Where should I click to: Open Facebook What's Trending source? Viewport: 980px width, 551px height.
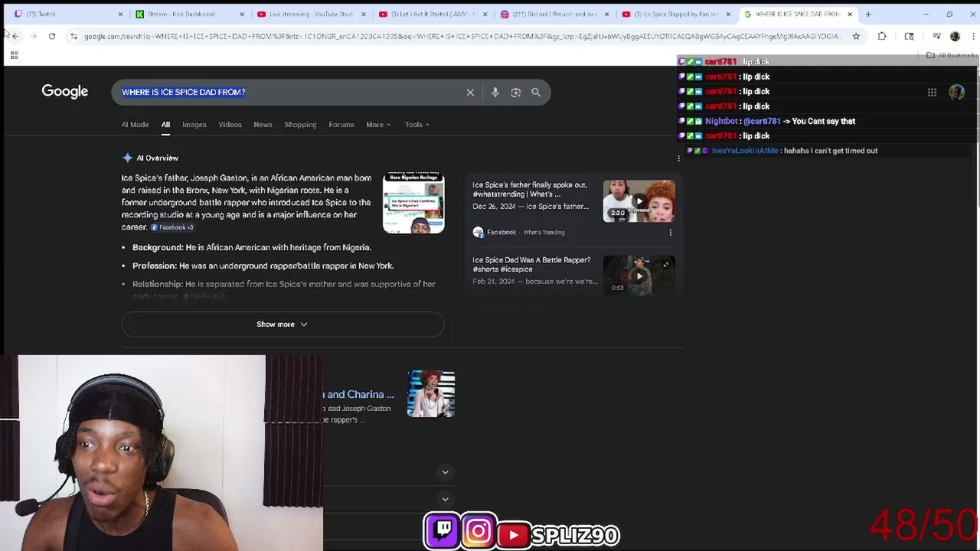pyautogui.click(x=519, y=232)
